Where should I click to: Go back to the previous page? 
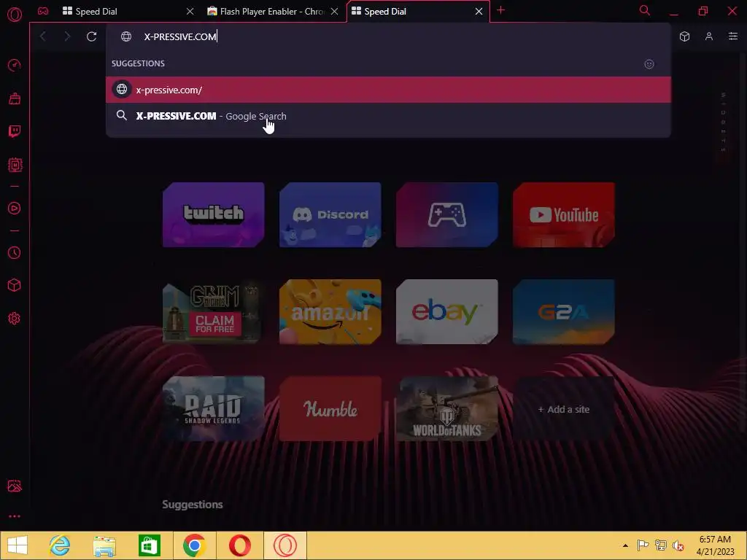coord(43,36)
